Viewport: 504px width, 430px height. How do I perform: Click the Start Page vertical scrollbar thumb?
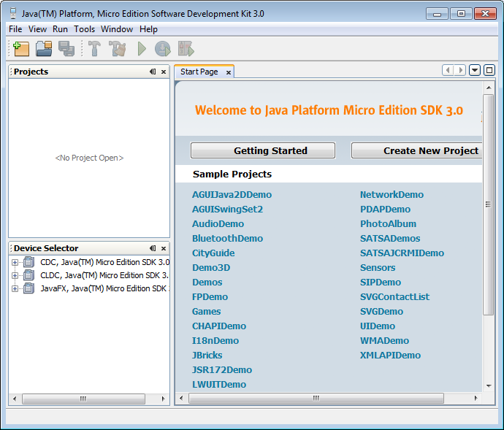[x=488, y=204]
